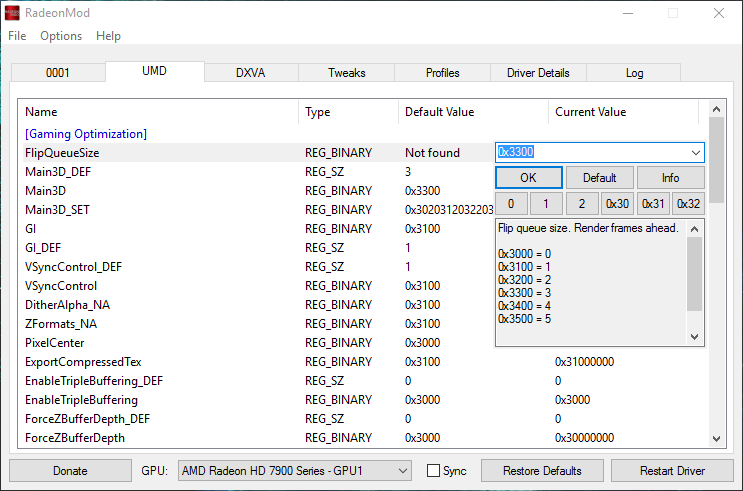Select the UMD tab
This screenshot has width=743, height=491.
[154, 71]
